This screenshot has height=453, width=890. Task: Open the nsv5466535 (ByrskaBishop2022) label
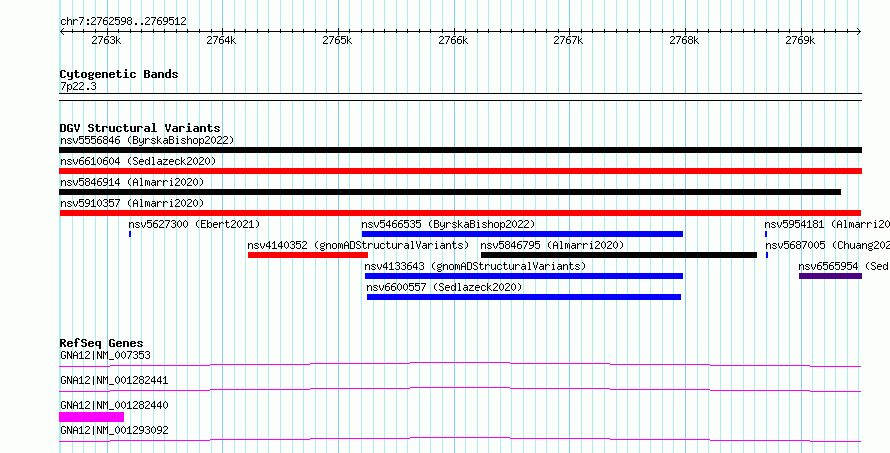point(448,224)
